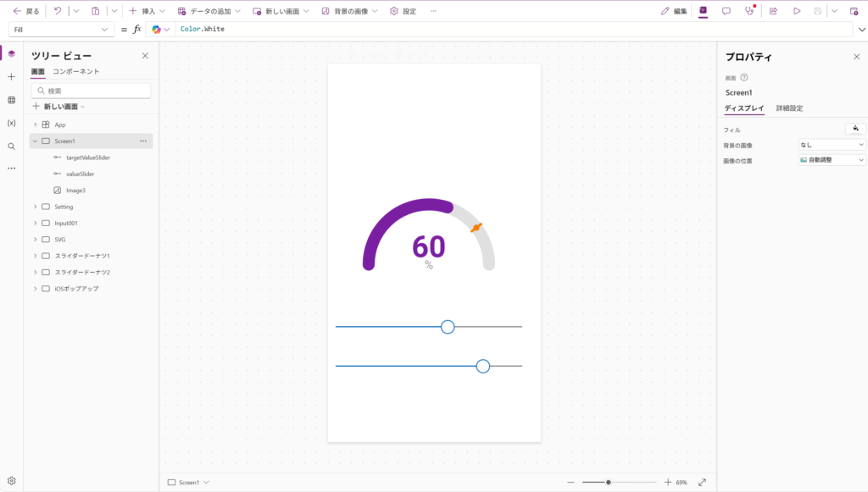Collapse the Screen1 node in tree view
Image resolution: width=868 pixels, height=492 pixels.
[35, 141]
